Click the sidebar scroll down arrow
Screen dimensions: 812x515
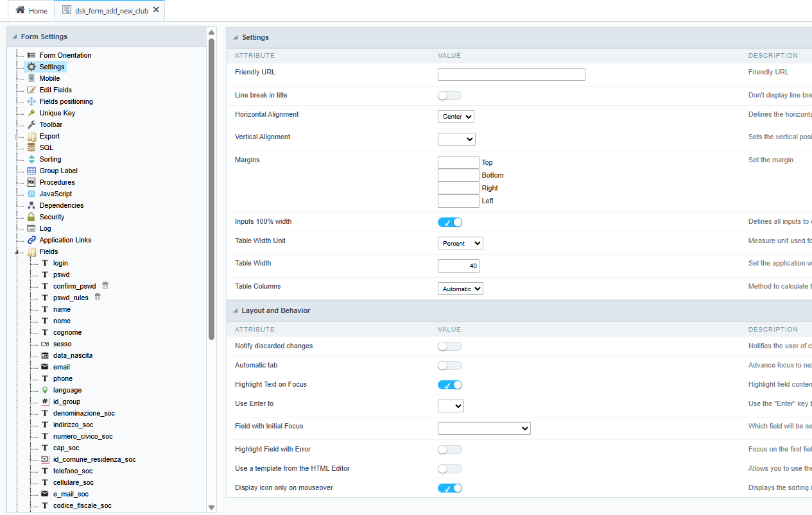pos(212,507)
